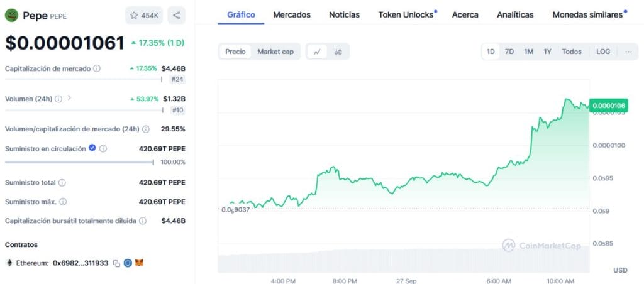Viewport: 644px width, 284px height.
Task: Click the $1.32B volume value
Action: 174,99
